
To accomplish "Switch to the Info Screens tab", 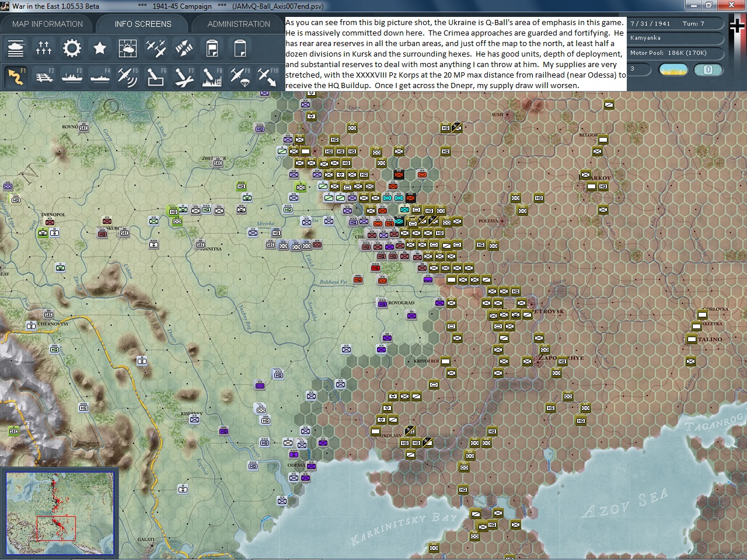I will [x=143, y=24].
